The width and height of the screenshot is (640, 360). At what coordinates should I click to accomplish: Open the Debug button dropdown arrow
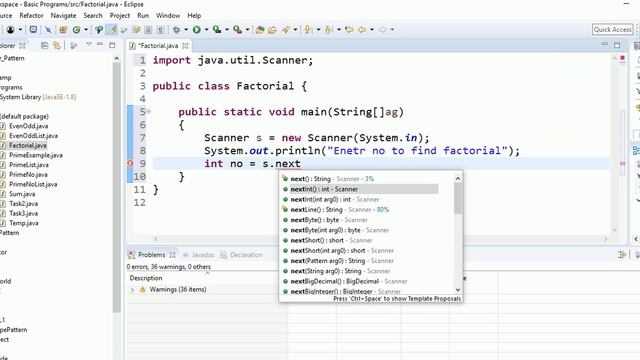186,29
